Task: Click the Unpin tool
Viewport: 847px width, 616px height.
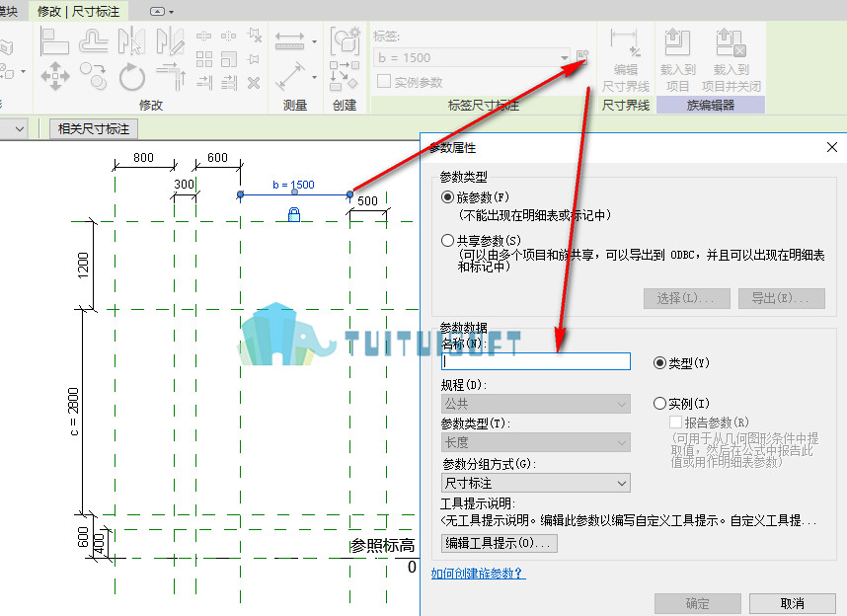Action: click(254, 36)
